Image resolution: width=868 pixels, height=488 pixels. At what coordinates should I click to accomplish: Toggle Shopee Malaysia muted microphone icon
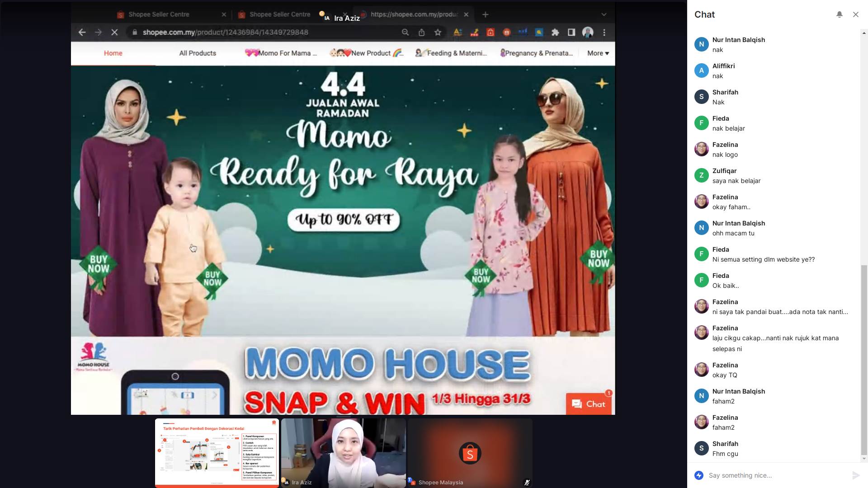pos(527,482)
